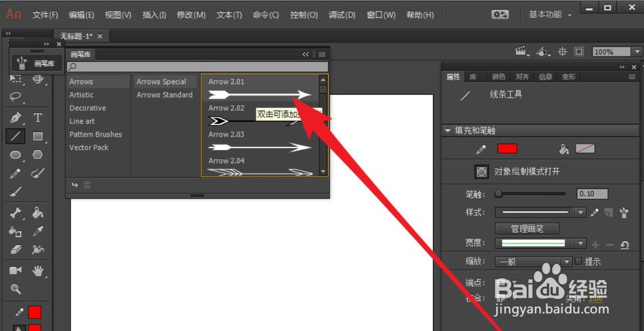Image resolution: width=644 pixels, height=331 pixels.
Task: Click the edit symbols icon
Action: pyautogui.click(x=543, y=51)
